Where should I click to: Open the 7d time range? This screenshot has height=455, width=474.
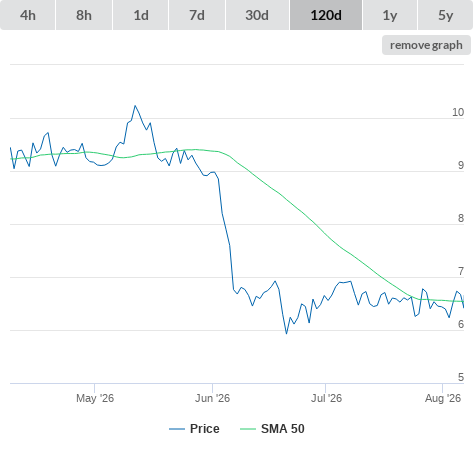(x=197, y=15)
